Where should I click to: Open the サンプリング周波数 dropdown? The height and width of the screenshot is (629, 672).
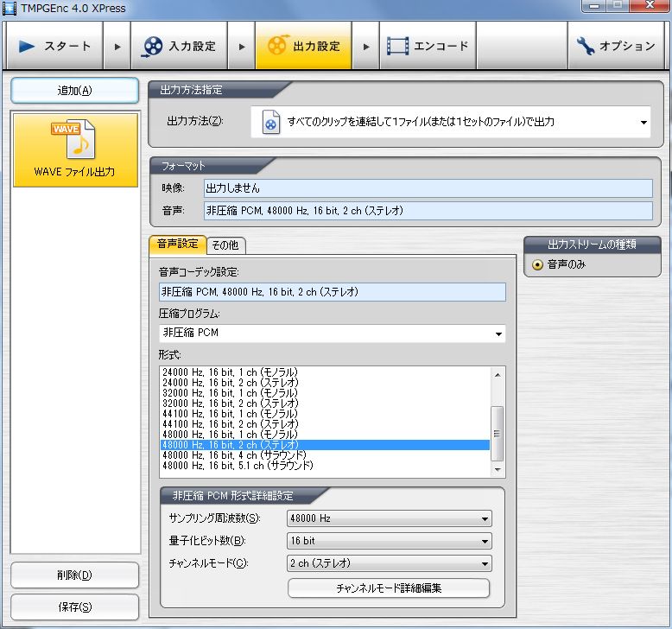[x=390, y=518]
